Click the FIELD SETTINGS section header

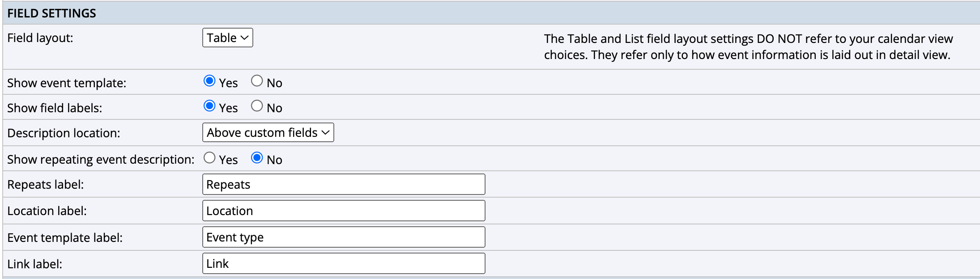[51, 13]
